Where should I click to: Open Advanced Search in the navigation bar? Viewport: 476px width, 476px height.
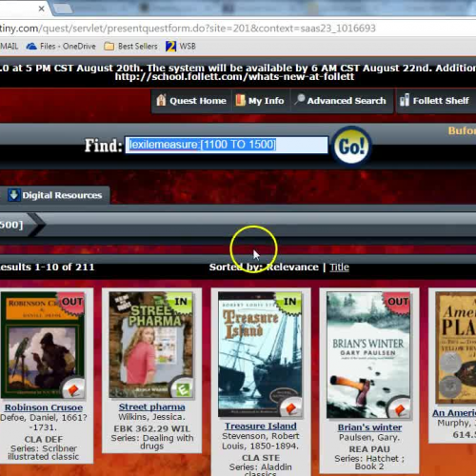tap(340, 101)
